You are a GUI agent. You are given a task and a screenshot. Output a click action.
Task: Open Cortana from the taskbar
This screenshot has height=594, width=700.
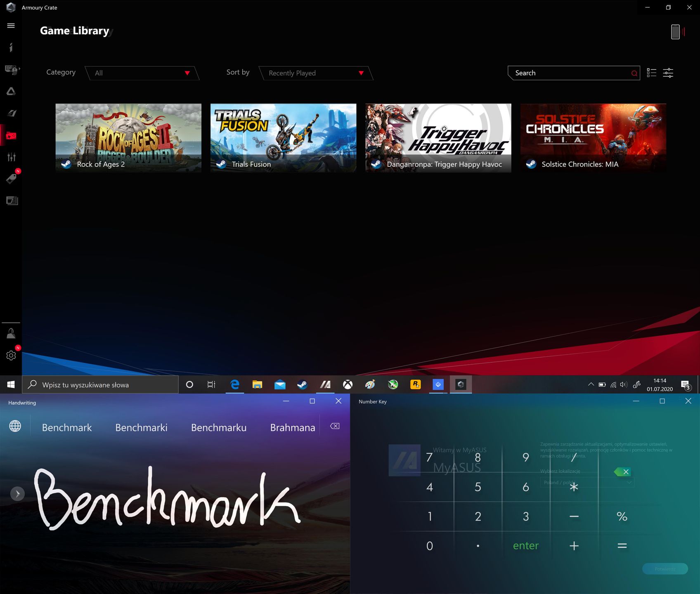[189, 384]
